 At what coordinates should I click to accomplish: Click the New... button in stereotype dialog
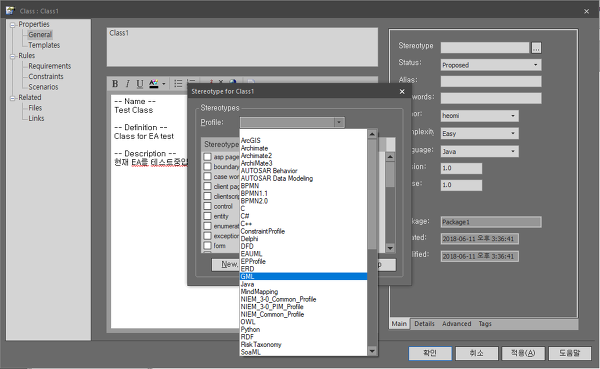226,265
